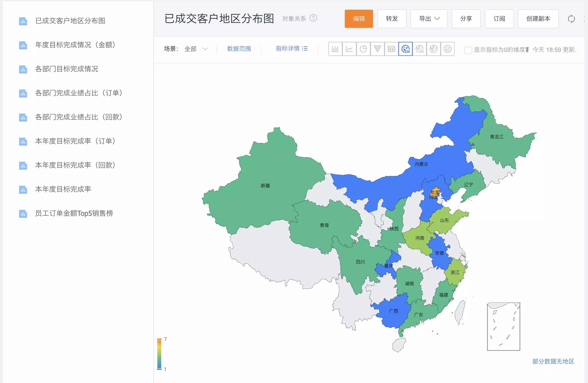Click chart icon beside 本年度目标完成率 report
The image size is (588, 383).
(23, 189)
